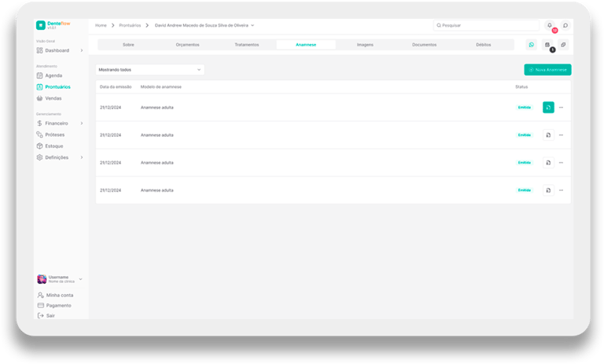Expand the Username account chevron
Image resolution: width=604 pixels, height=364 pixels.
click(x=80, y=279)
